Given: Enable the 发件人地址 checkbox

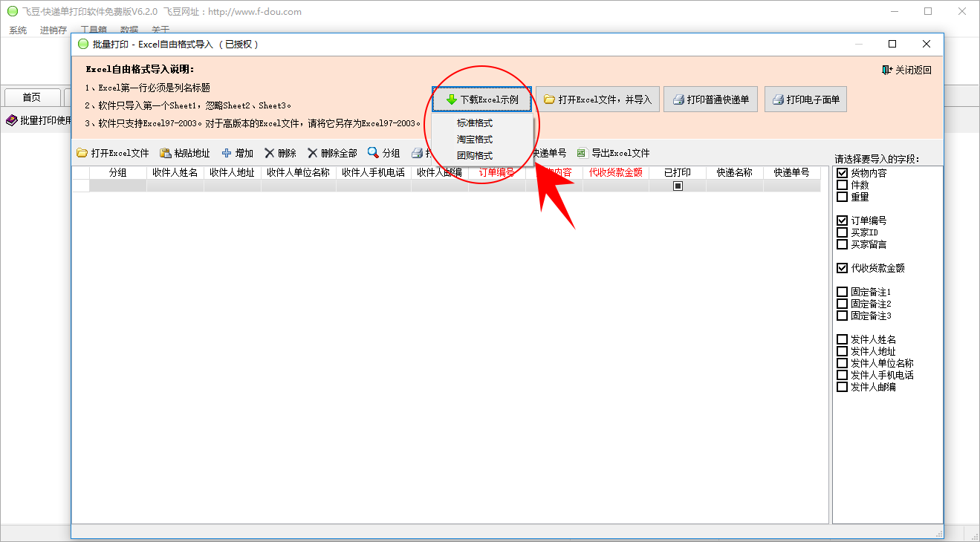Looking at the screenshot, I should click(x=842, y=351).
